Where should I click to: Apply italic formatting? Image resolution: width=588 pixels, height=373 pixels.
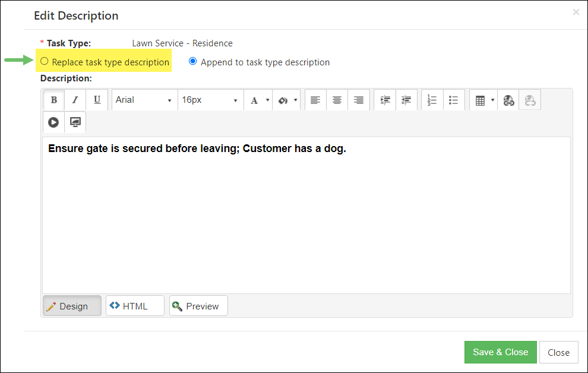[75, 100]
